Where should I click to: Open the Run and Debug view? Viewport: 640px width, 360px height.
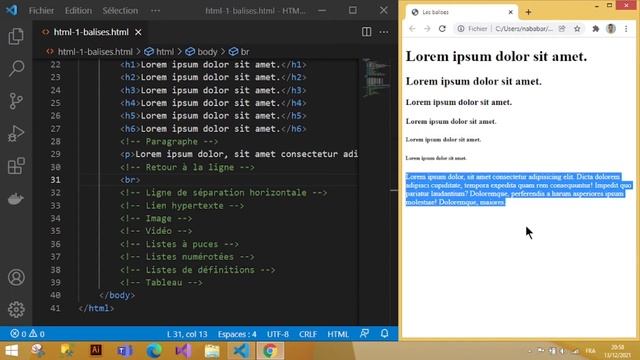[16, 133]
